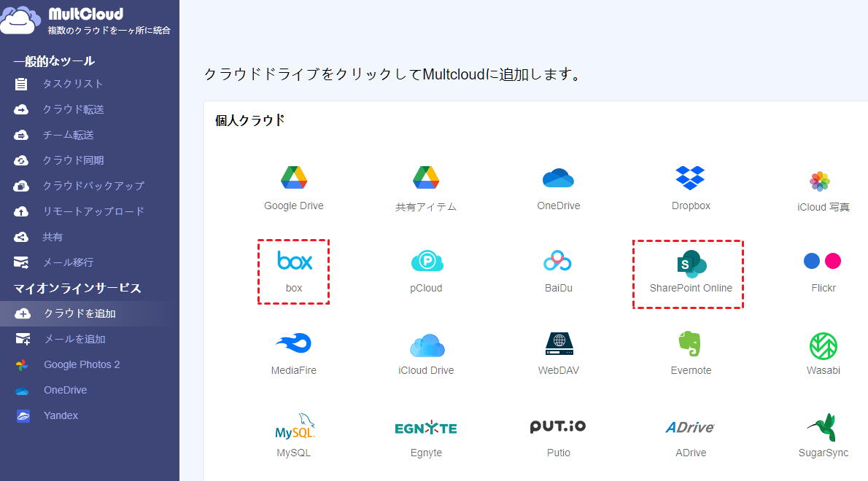This screenshot has width=868, height=481.
Task: Click the クラウドバックアップ backup icon
Action: pyautogui.click(x=21, y=186)
